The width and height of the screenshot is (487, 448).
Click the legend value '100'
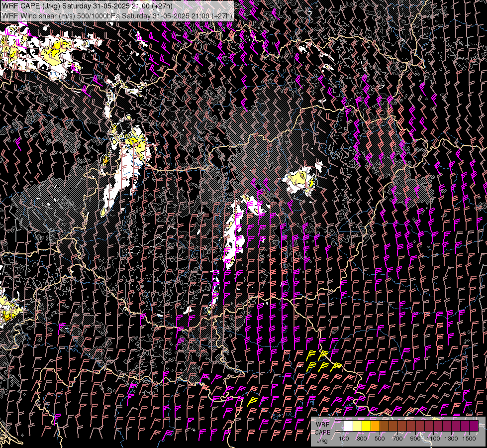[x=344, y=439]
